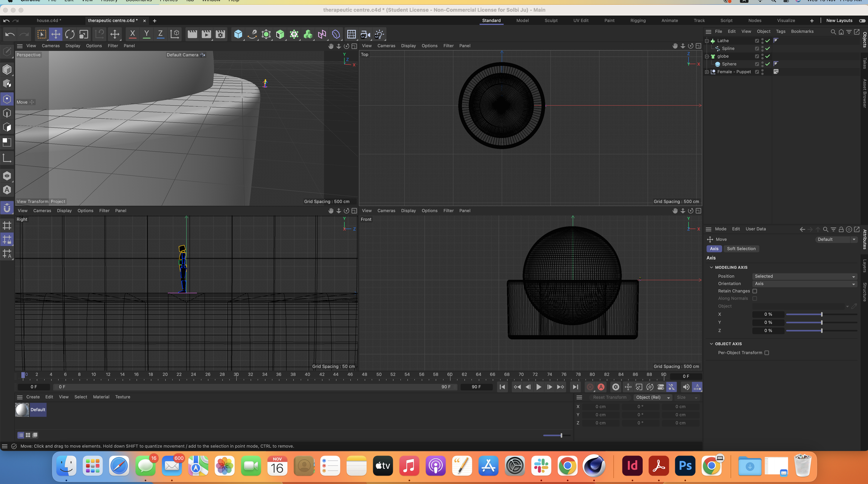The image size is (868, 484).
Task: Select the Live Selection tool
Action: tap(41, 34)
